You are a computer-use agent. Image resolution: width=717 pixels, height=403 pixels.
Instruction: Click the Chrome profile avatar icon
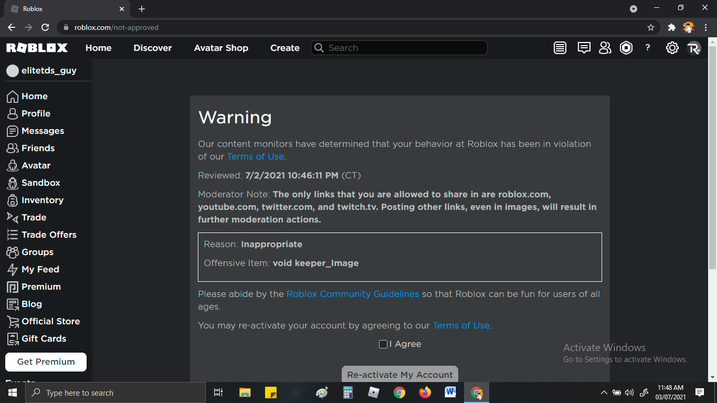click(688, 27)
